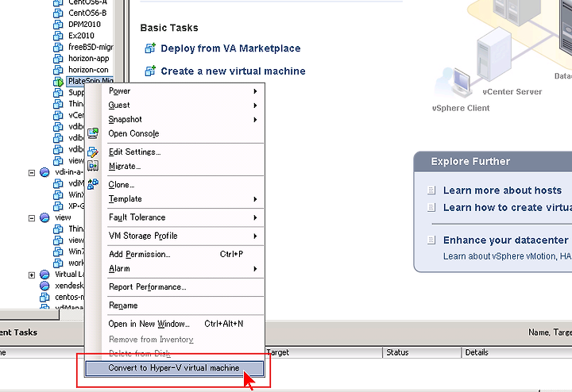This screenshot has height=392, width=572.
Task: Open Learn how to create virtual link
Action: (508, 208)
